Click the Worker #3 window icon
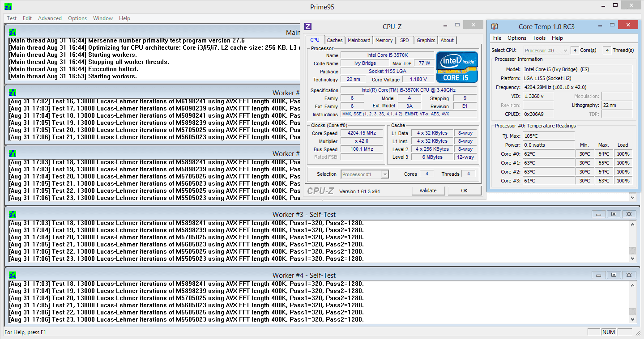This screenshot has height=339, width=644. click(x=13, y=214)
